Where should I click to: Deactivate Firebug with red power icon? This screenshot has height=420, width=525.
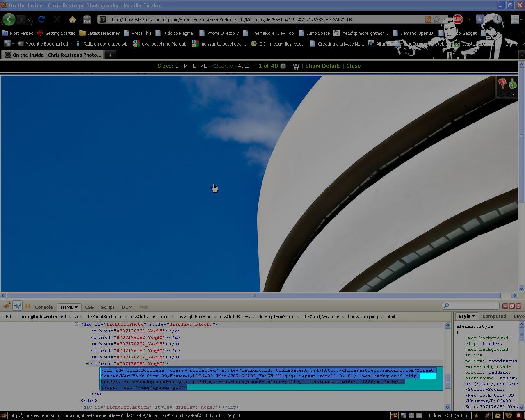tap(518, 306)
